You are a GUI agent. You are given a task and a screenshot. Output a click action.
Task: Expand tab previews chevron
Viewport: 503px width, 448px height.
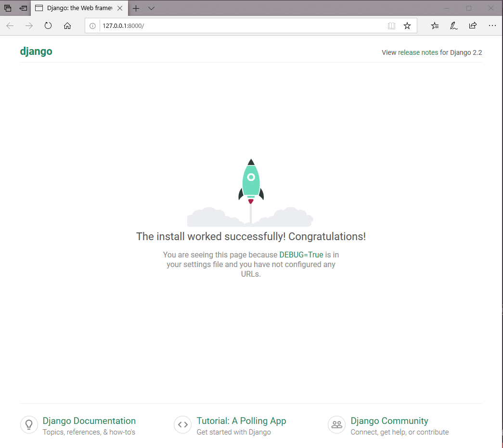tap(152, 8)
